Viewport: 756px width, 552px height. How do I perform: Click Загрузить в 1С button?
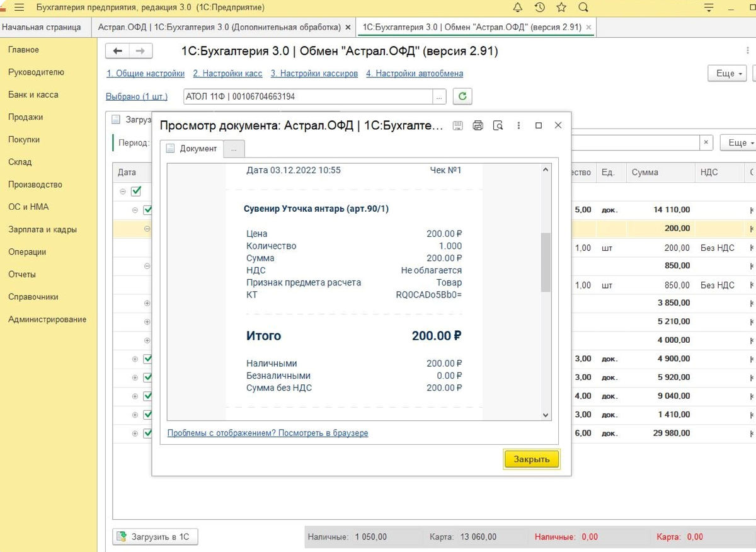coord(156,537)
